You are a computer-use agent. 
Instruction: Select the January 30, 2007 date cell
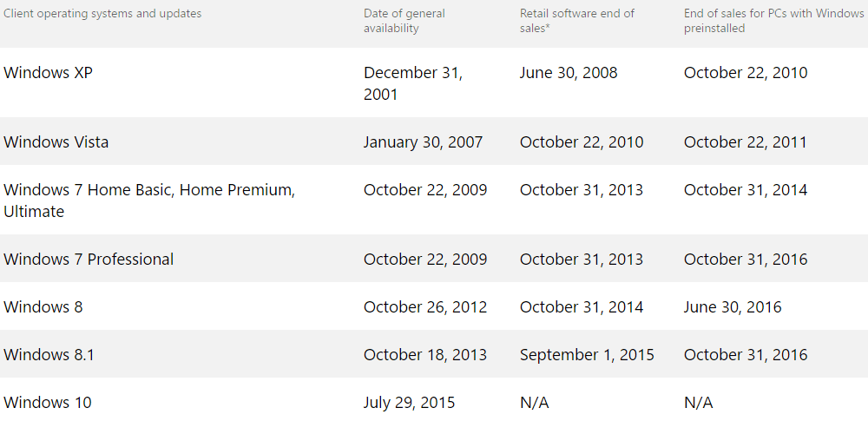coord(423,142)
